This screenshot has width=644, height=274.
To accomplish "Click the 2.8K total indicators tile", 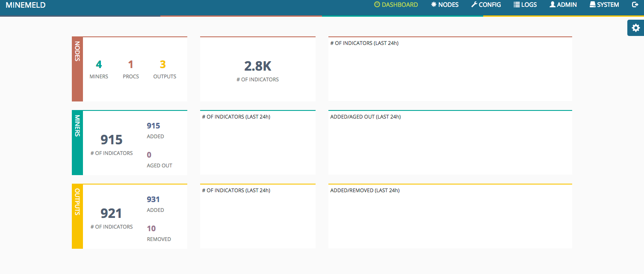I will click(257, 68).
